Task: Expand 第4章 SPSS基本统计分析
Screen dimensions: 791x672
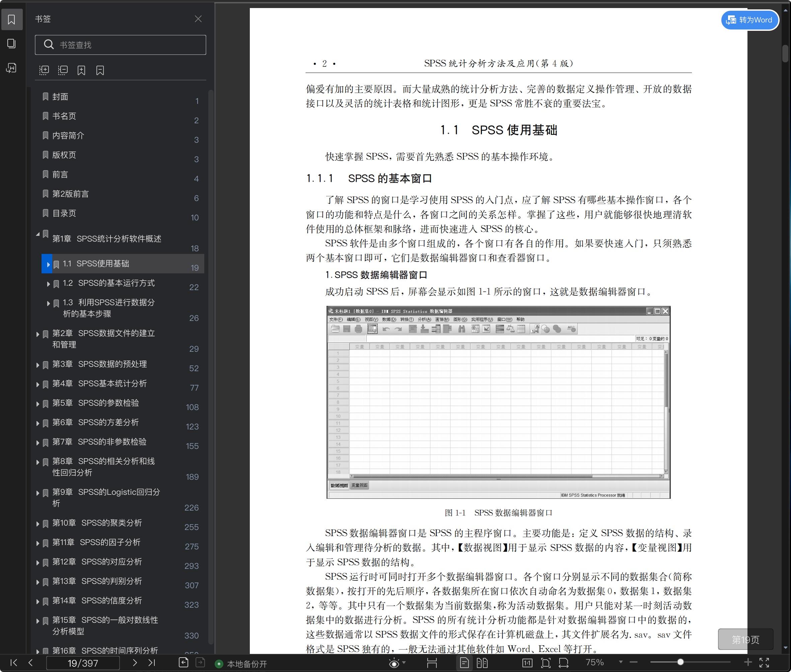Action: point(38,384)
